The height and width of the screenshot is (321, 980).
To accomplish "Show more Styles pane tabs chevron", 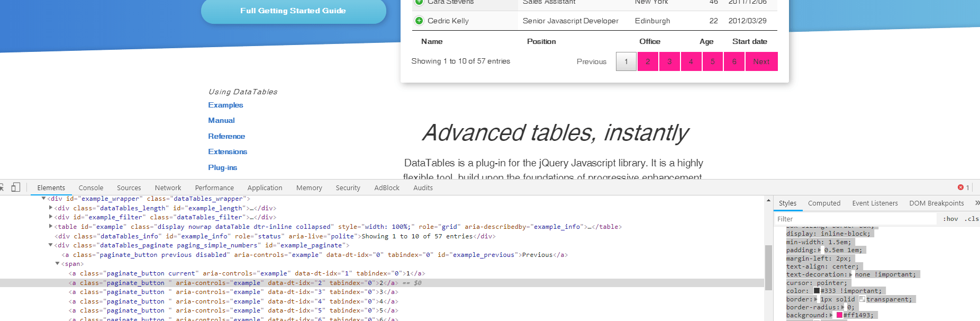I will [x=977, y=203].
